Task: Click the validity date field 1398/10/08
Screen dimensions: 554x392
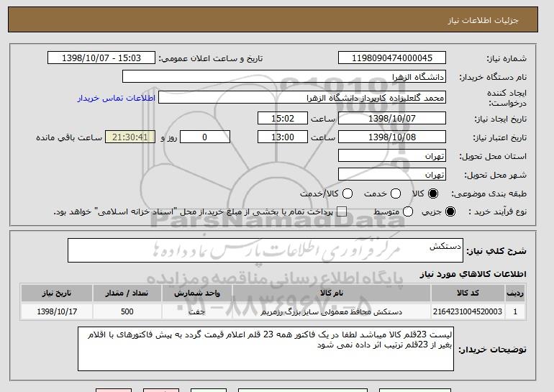Action: [392, 137]
